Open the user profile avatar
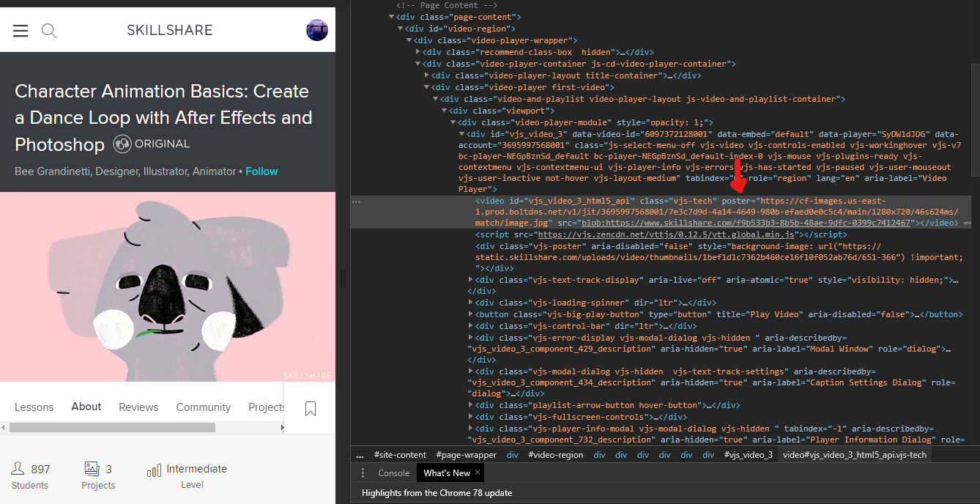The width and height of the screenshot is (980, 504). point(317,30)
